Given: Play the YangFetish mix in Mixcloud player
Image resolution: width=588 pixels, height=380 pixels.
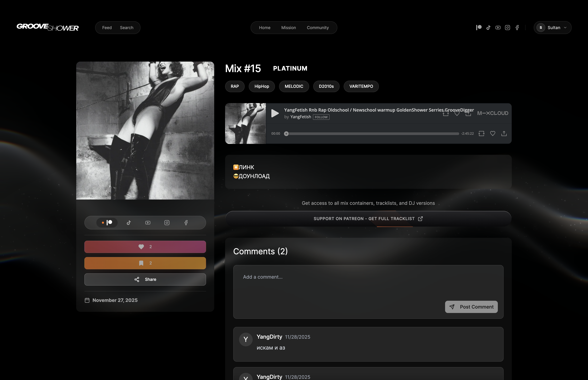Looking at the screenshot, I should (x=275, y=113).
